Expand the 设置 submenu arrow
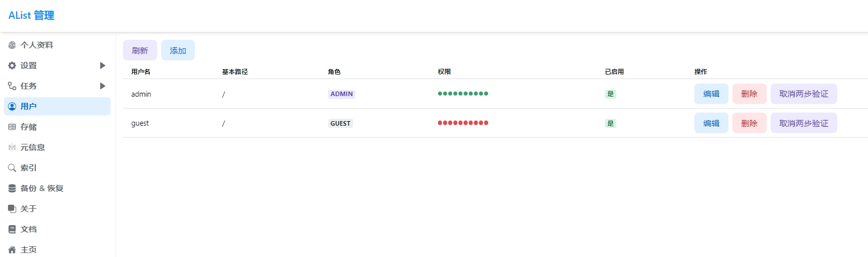 (103, 65)
